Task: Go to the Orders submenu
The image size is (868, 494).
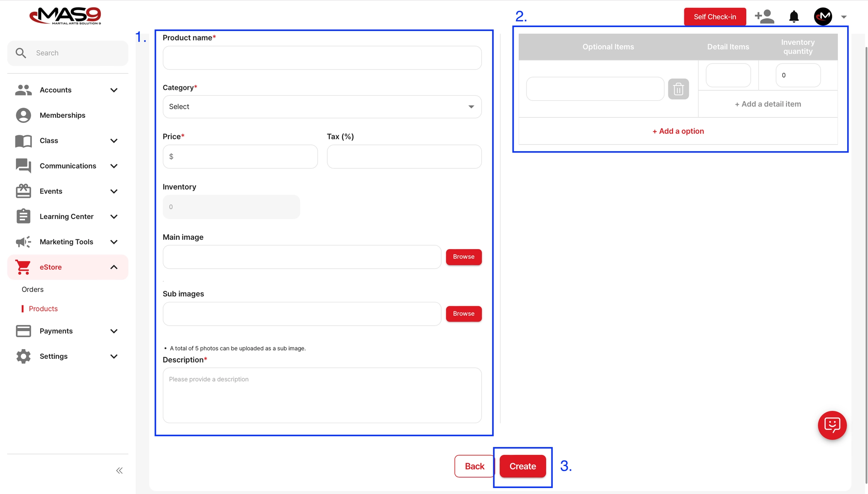Action: 33,289
